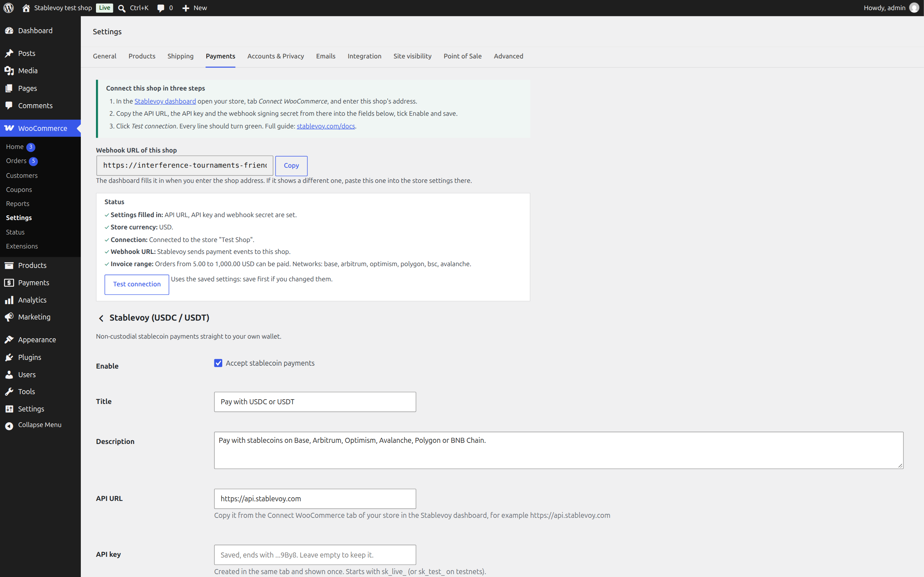This screenshot has height=577, width=924.
Task: Click the plus New icon in admin bar
Action: click(185, 8)
